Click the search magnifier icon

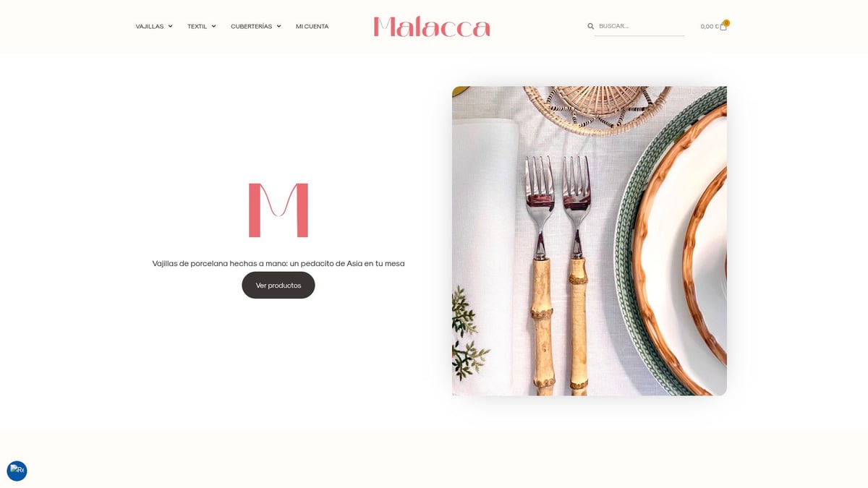591,26
